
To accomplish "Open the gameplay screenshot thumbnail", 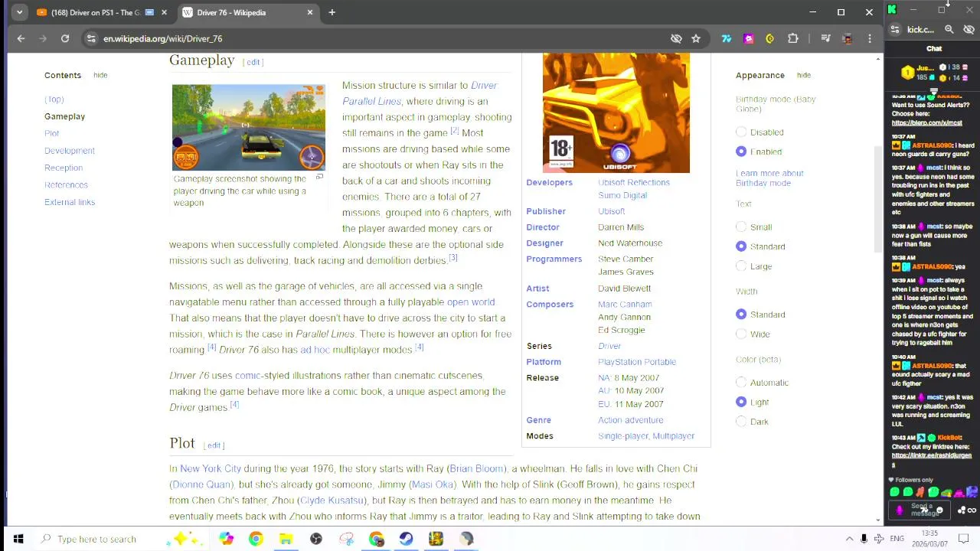I will pyautogui.click(x=248, y=127).
